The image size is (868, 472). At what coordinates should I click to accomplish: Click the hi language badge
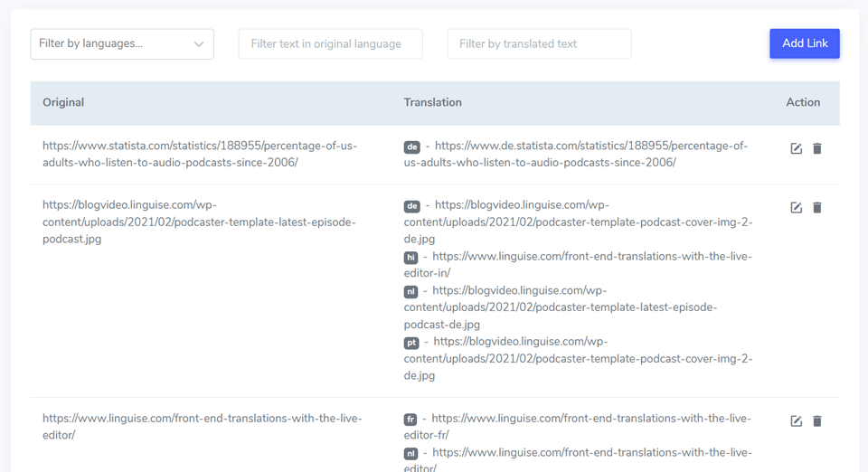tap(410, 258)
